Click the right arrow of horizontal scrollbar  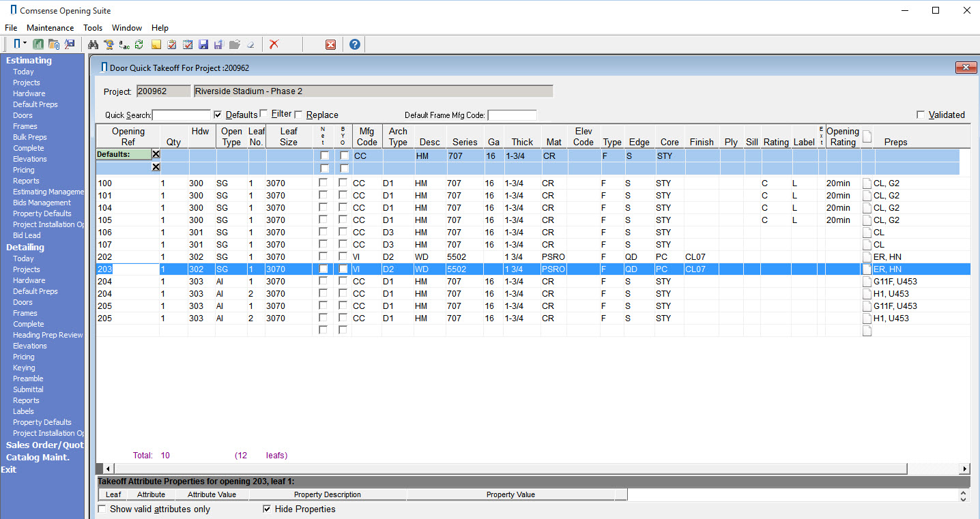point(964,469)
